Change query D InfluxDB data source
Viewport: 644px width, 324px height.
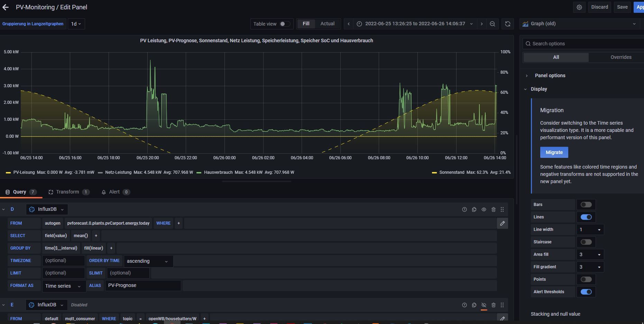pyautogui.click(x=47, y=209)
